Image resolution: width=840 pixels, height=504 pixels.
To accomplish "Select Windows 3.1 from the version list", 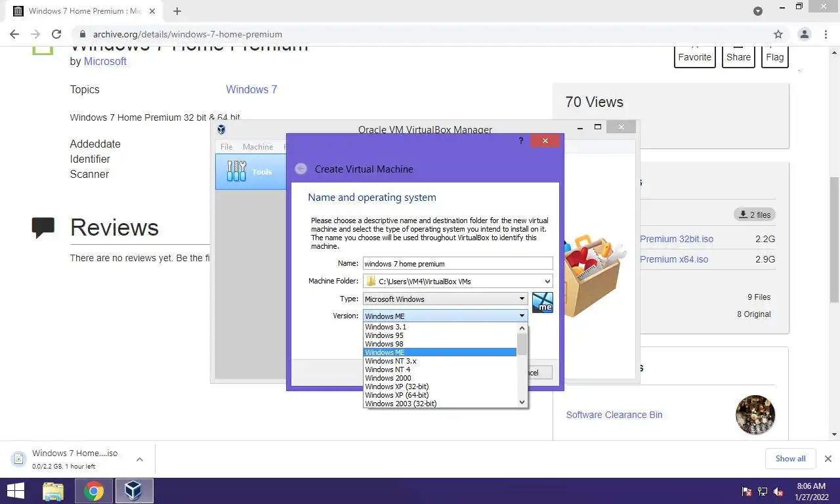I will coord(440,327).
